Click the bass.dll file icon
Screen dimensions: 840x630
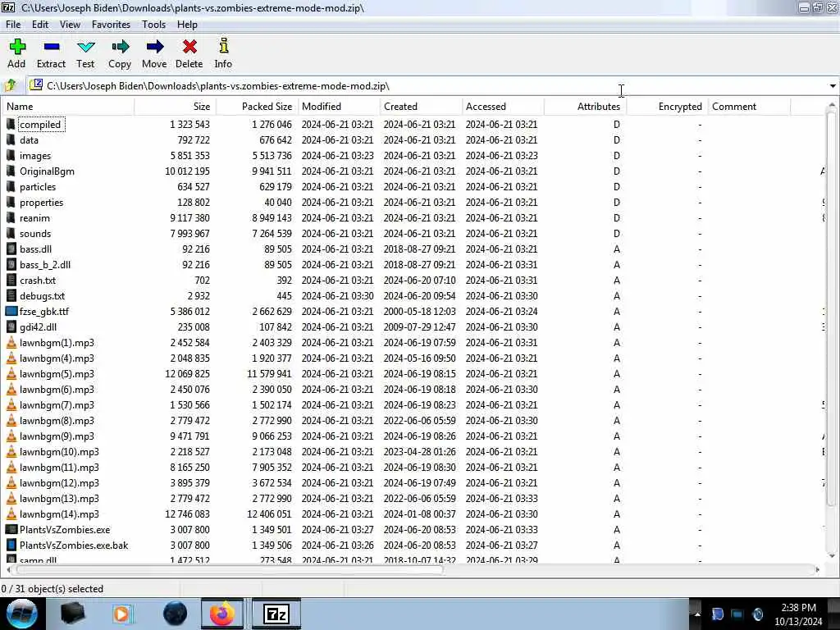point(11,249)
